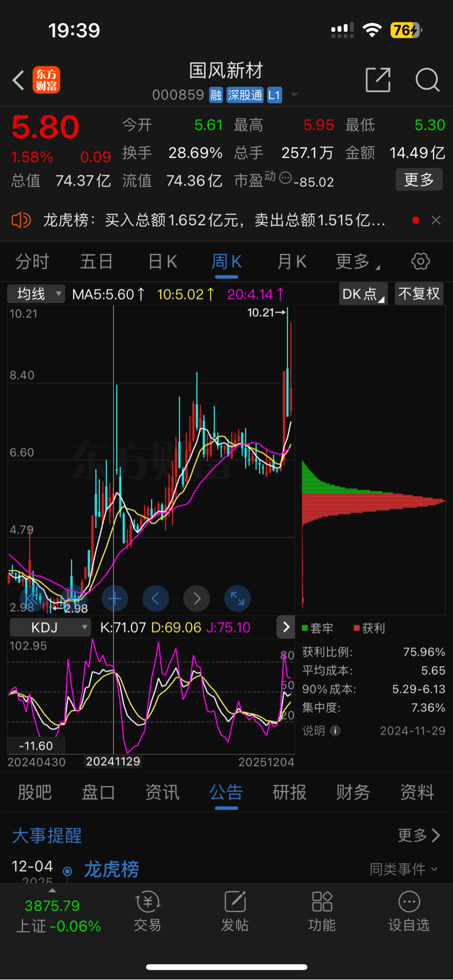Open the 资料 tab
Image resolution: width=453 pixels, height=980 pixels.
click(417, 793)
